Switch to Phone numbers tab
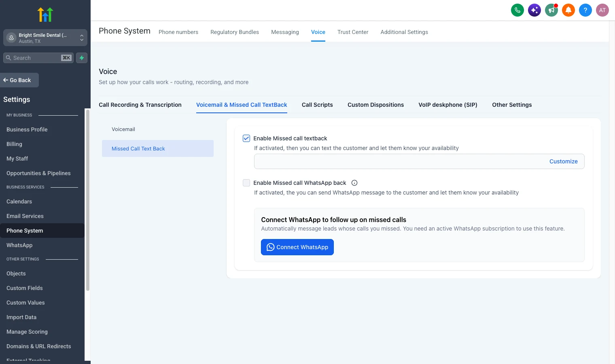615x364 pixels. 178,32
